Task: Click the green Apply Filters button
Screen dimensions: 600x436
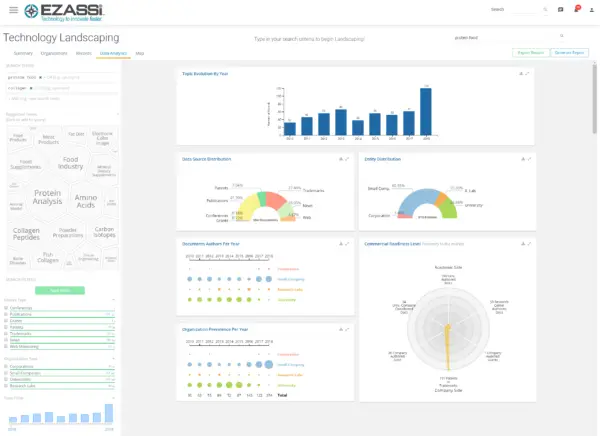Action: tap(60, 291)
